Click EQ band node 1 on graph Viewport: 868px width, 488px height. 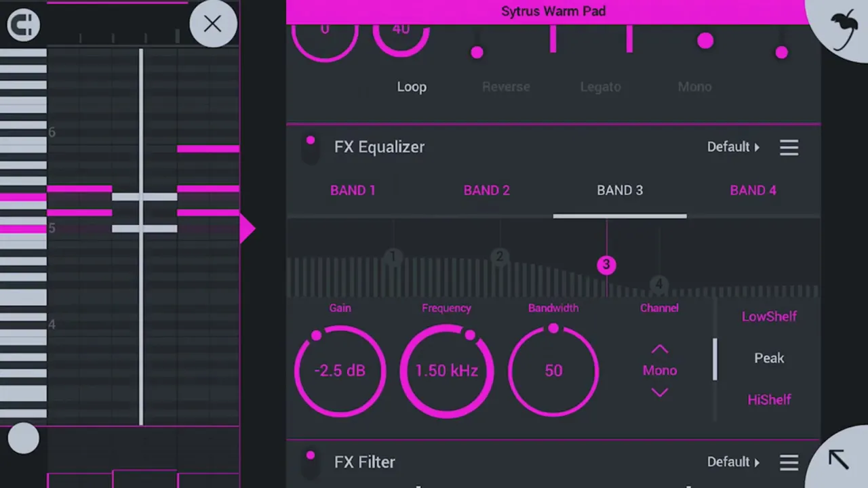(393, 257)
